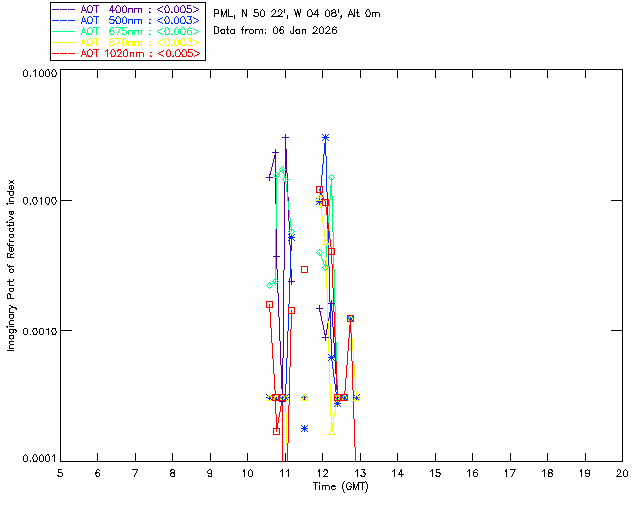The height and width of the screenshot is (512, 640).
Task: Click the highest purple plus data point near 11
Action: point(286,137)
